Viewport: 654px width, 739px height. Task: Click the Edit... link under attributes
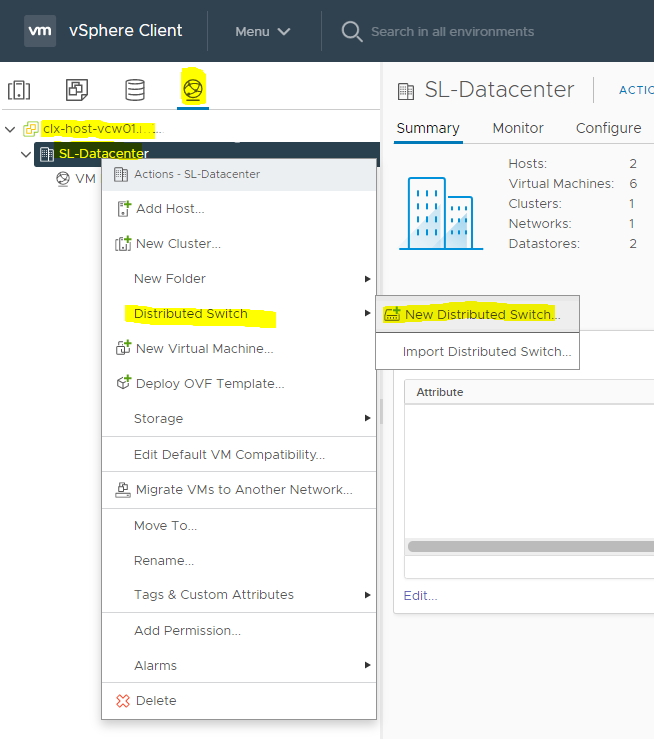[420, 596]
